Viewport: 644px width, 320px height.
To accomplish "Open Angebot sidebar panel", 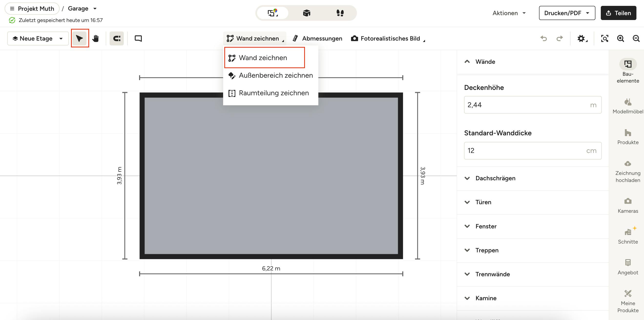I will point(628,267).
